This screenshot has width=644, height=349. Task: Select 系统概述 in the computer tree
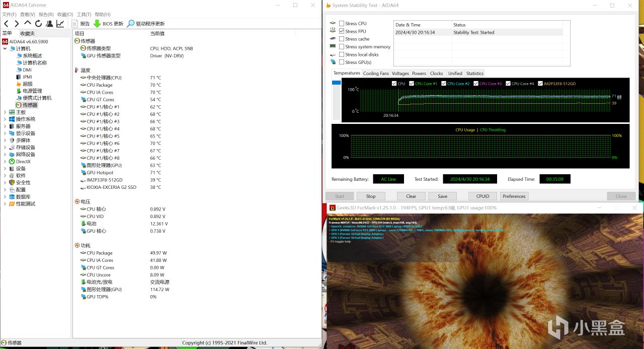(29, 56)
